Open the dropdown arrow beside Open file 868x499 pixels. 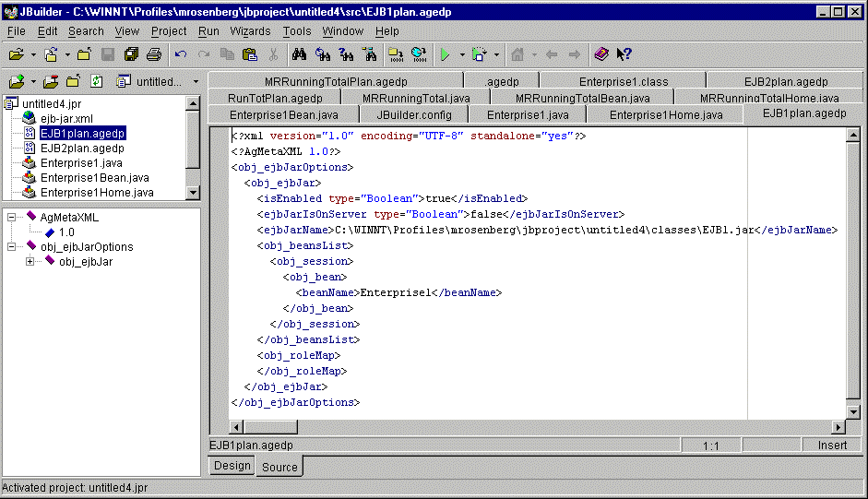click(x=33, y=54)
